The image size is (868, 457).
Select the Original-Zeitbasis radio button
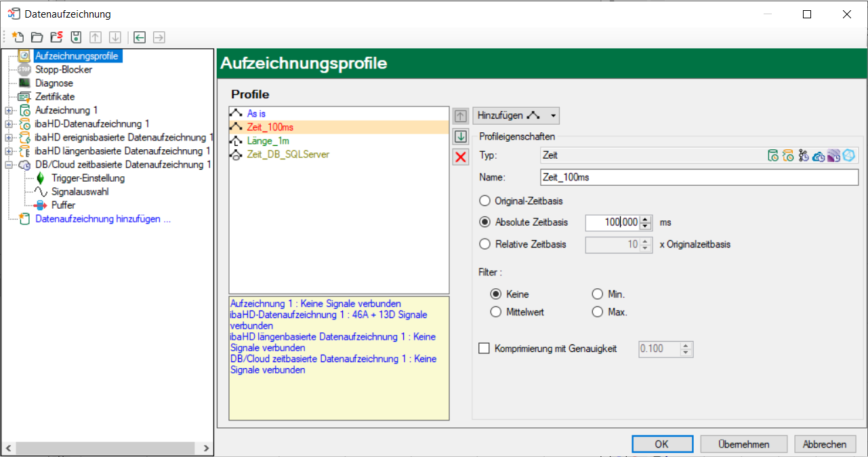[484, 201]
